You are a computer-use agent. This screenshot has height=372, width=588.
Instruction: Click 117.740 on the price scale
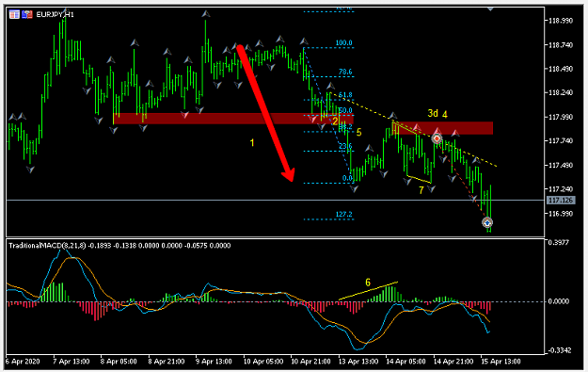(561, 140)
